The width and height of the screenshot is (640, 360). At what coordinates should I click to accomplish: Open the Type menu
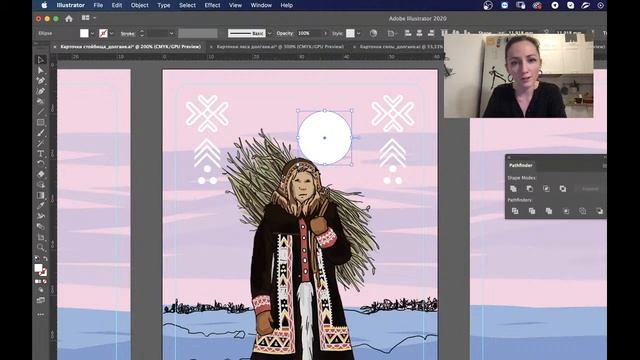163,5
